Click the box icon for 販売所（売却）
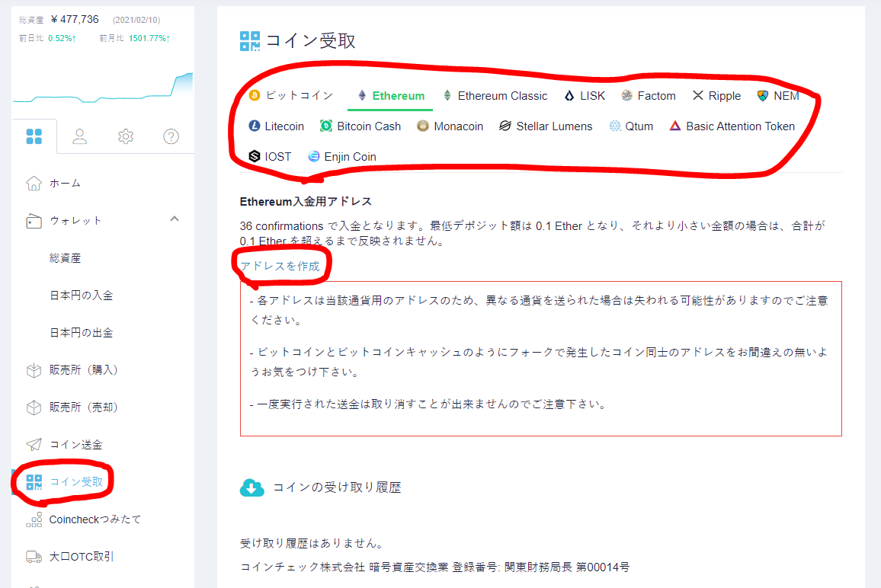Image resolution: width=881 pixels, height=588 pixels. [34, 407]
